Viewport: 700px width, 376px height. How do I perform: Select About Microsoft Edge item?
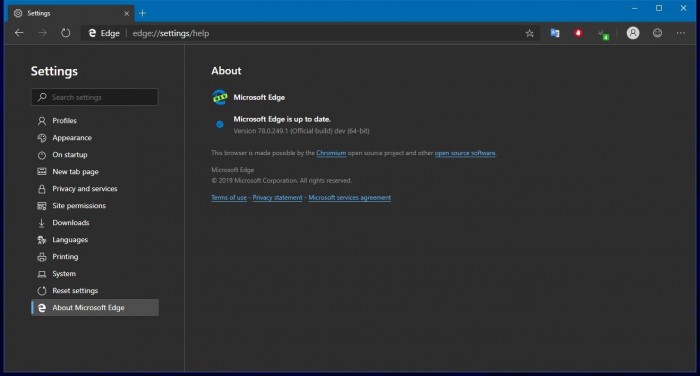(x=95, y=307)
